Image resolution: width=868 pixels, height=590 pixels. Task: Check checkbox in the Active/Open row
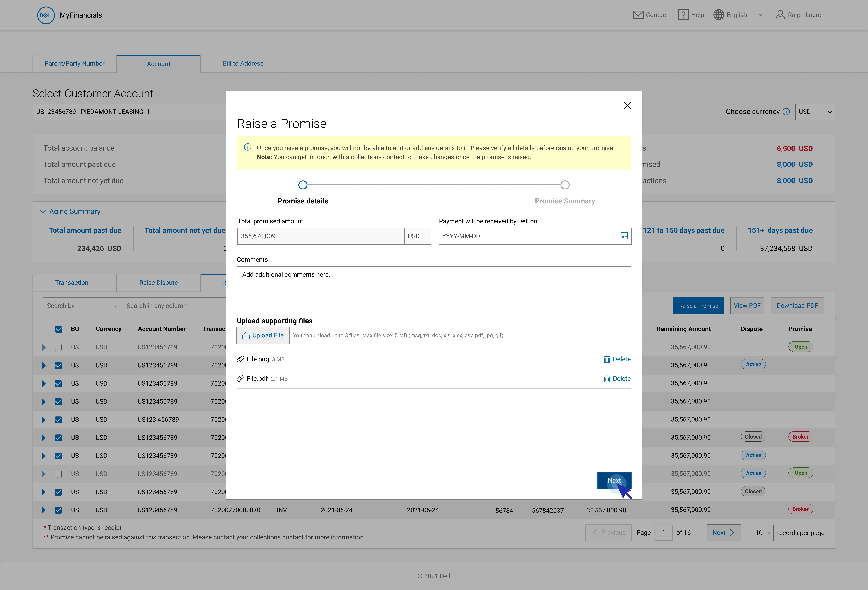tap(58, 474)
